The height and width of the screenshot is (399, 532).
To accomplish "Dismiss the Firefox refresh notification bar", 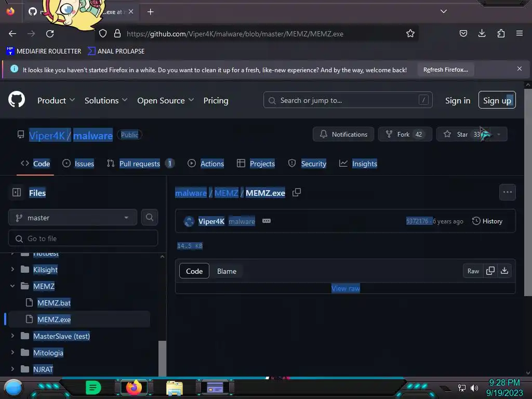I will click(520, 69).
